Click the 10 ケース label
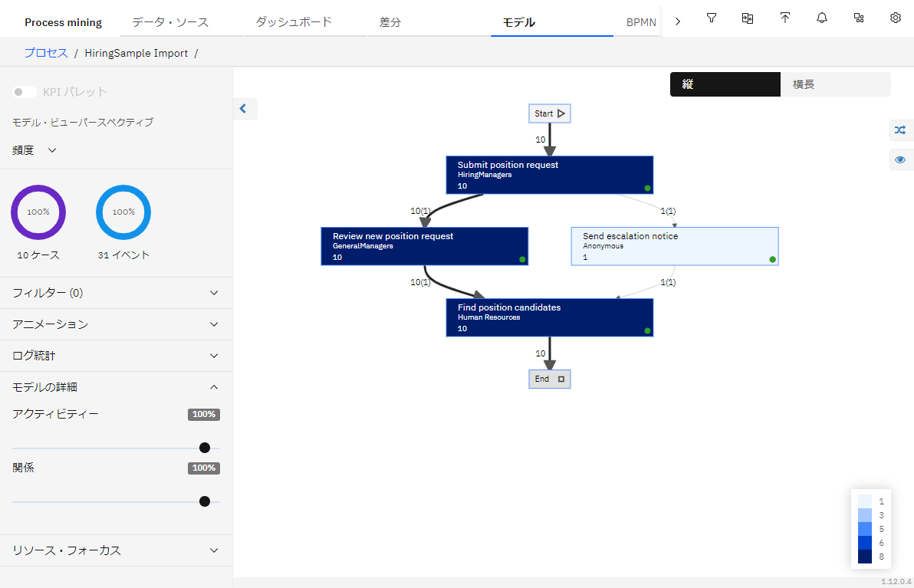 click(38, 255)
